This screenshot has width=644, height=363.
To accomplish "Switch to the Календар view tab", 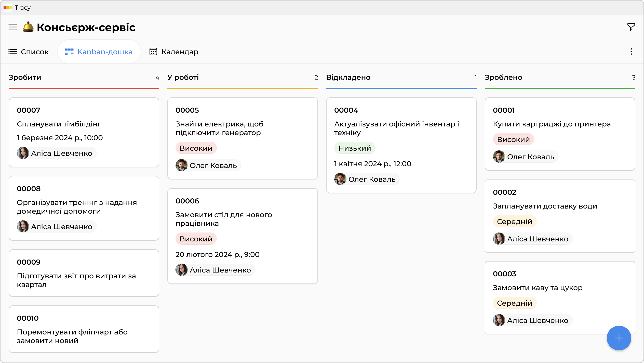I will 174,52.
